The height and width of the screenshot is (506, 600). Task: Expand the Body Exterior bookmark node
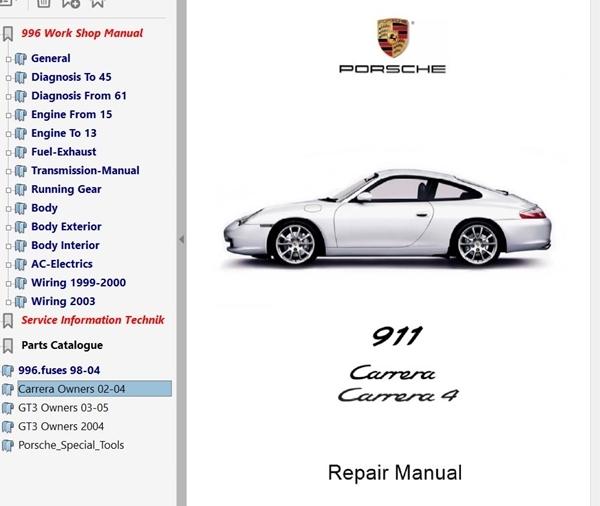pos(8,228)
